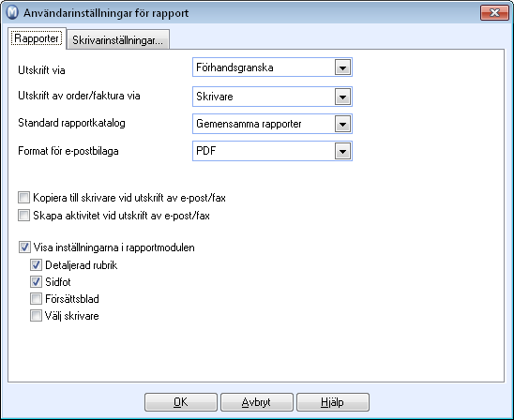Viewport: 514px width, 420px height.
Task: Enable the Välj skrivare checkbox
Action: click(36, 316)
